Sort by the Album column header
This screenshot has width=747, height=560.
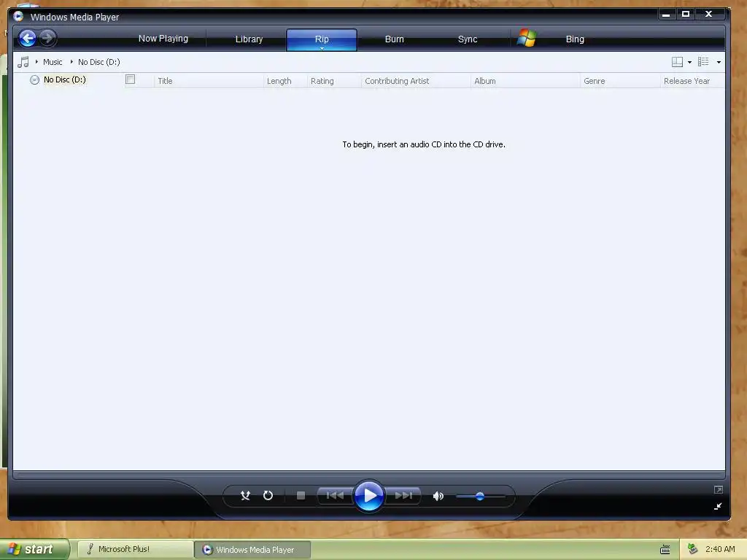525,80
